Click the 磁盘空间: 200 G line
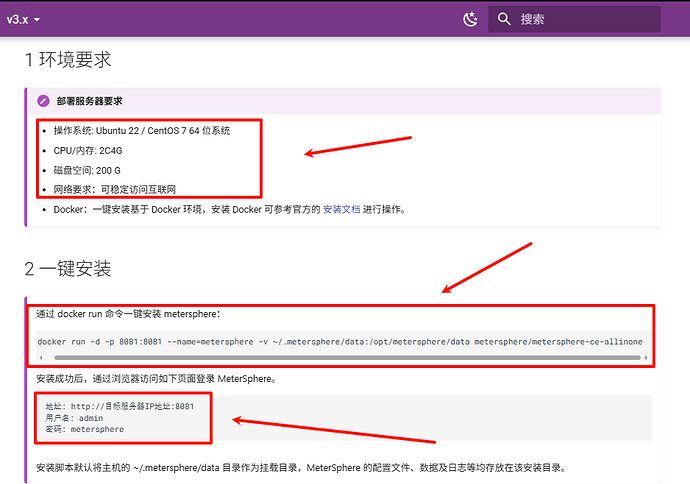 click(x=87, y=170)
